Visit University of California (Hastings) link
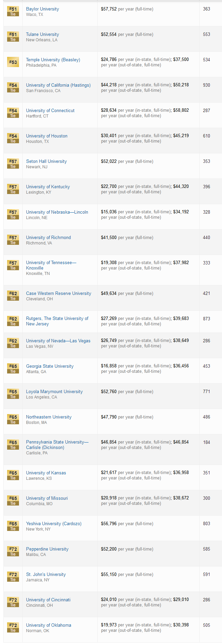222x644 pixels. coord(58,85)
